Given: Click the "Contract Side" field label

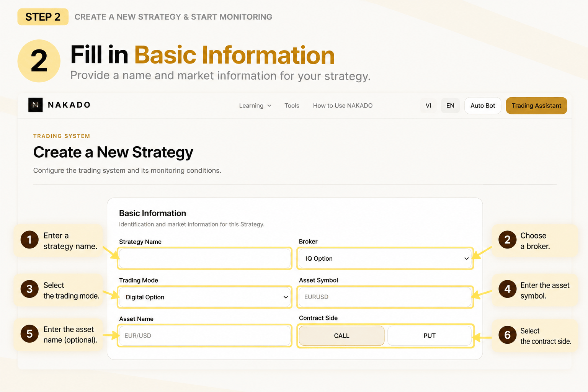Looking at the screenshot, I should click(x=318, y=318).
